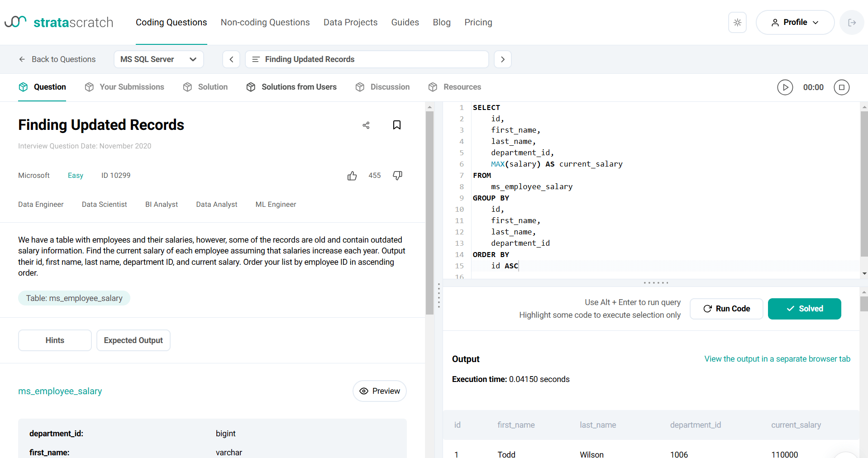
Task: Open the Discussion tab
Action: coord(382,87)
